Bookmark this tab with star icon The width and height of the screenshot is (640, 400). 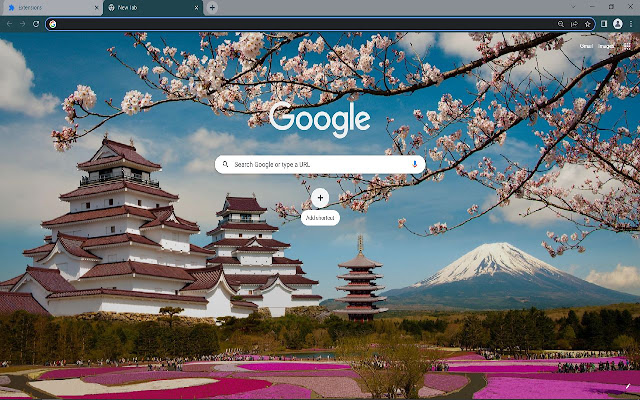click(x=588, y=24)
